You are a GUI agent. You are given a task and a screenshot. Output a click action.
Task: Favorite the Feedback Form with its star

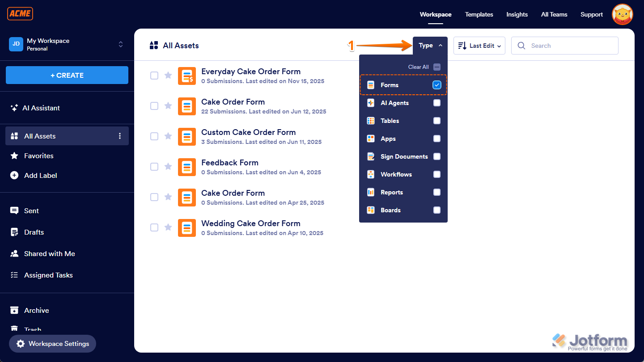coord(168,166)
